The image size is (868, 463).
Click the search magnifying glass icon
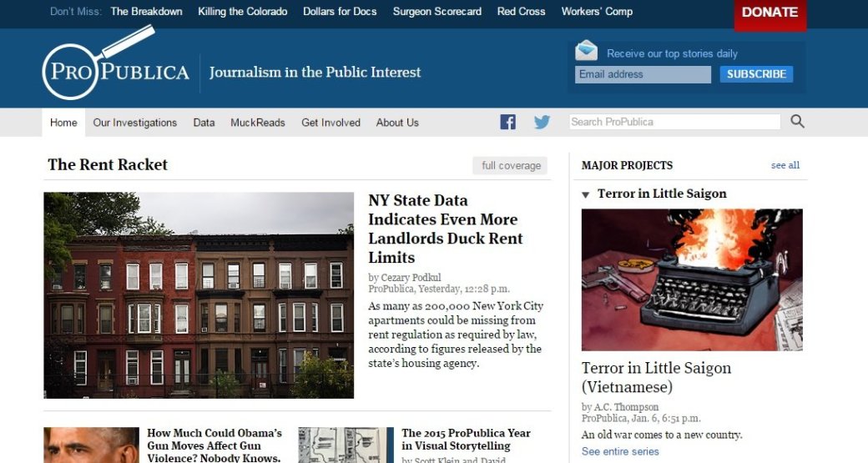pos(797,121)
